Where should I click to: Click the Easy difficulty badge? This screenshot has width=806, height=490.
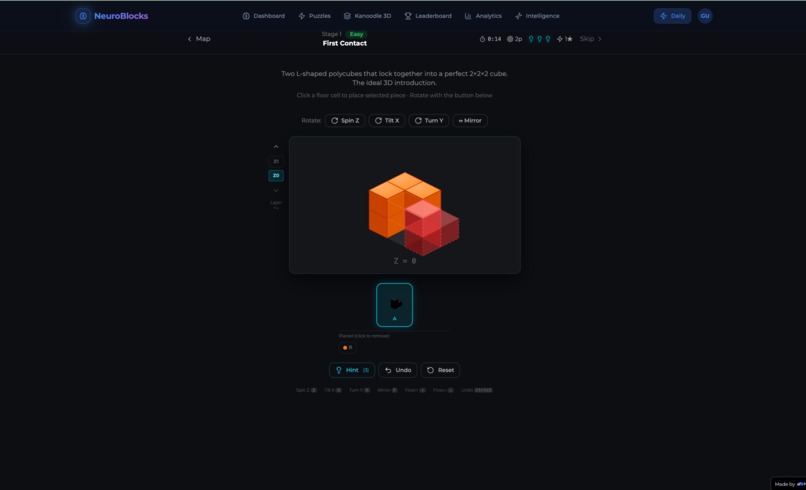tap(356, 34)
